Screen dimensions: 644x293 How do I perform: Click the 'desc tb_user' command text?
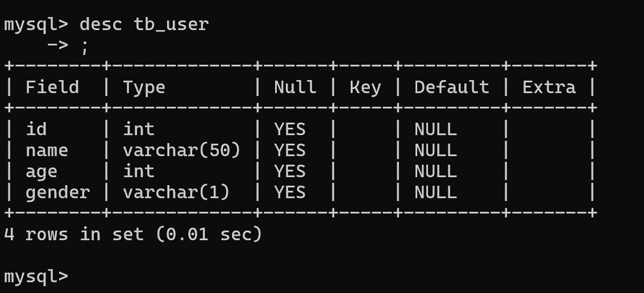pos(144,24)
